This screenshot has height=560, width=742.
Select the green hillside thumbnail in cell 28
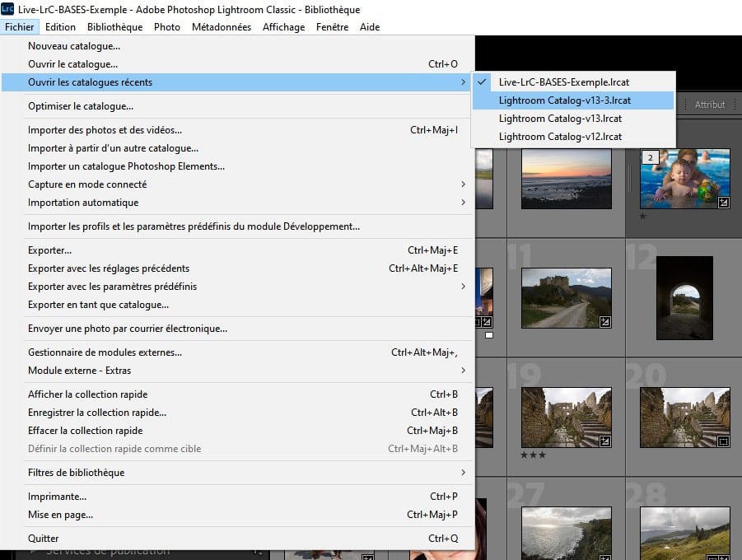tap(684, 534)
